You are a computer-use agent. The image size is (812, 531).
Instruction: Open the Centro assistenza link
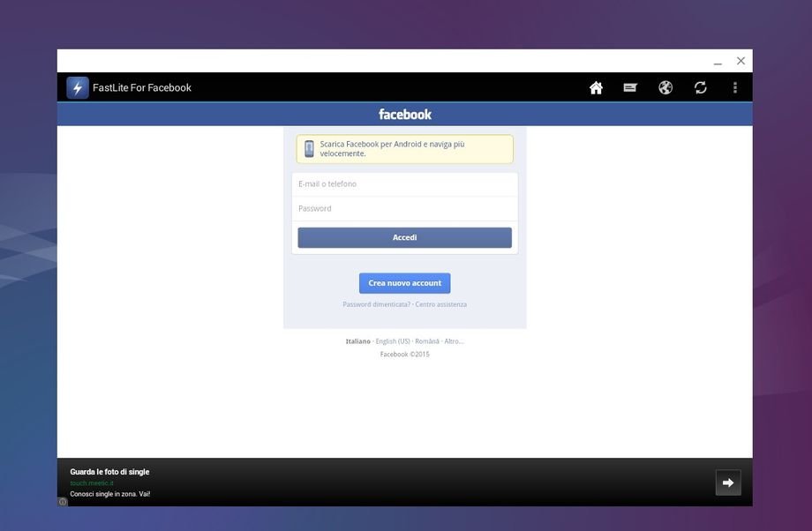point(440,304)
